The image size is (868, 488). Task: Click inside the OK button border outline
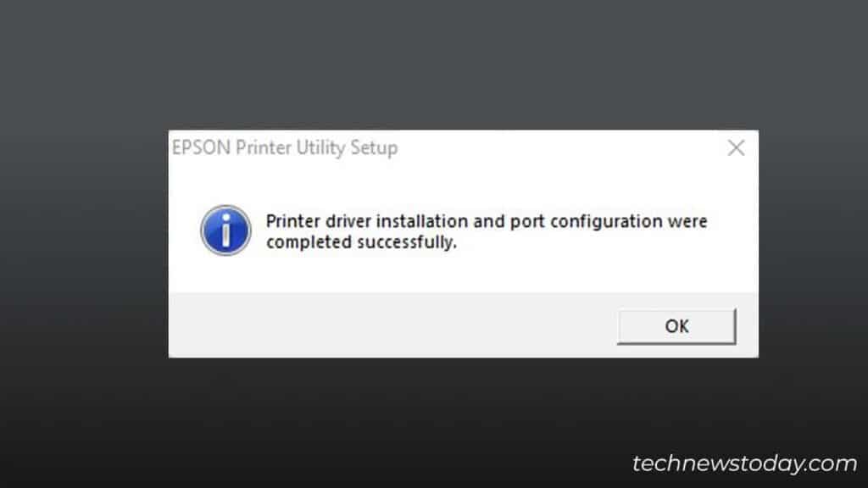pos(676,325)
